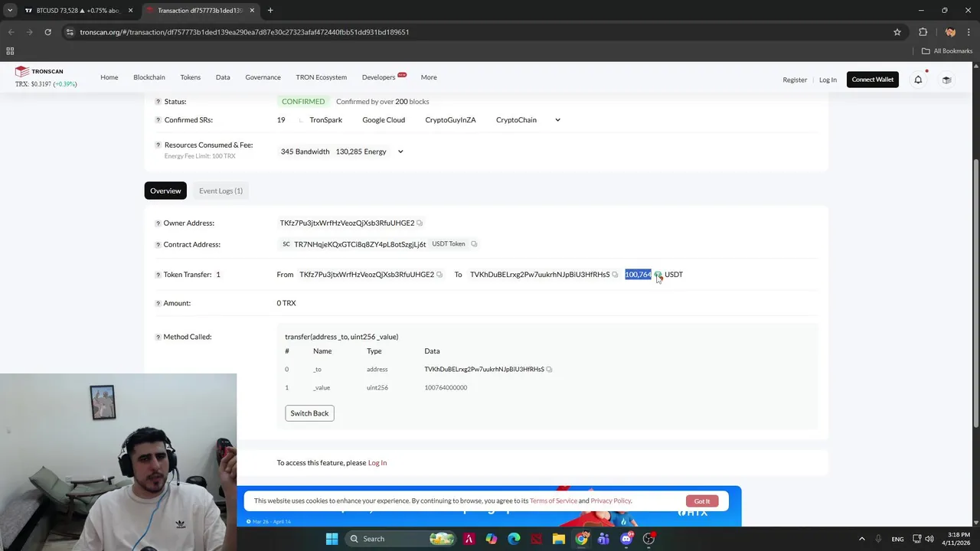Open the TRON Ecosystem menu
The height and width of the screenshot is (551, 980).
click(x=322, y=77)
